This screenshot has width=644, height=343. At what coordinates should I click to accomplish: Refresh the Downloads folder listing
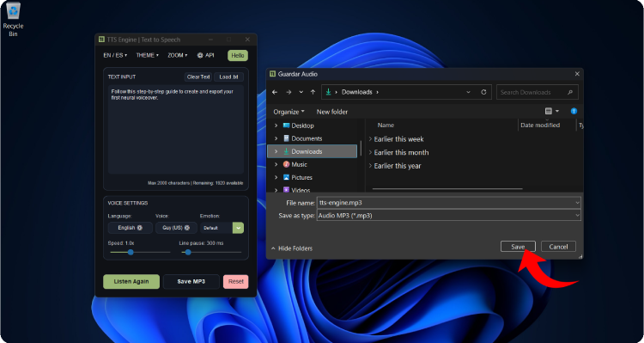[483, 92]
